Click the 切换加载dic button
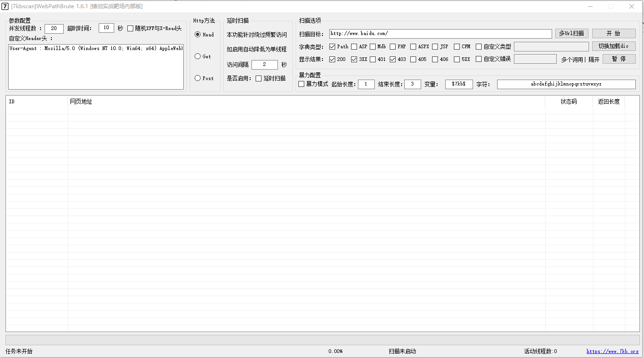 point(614,46)
